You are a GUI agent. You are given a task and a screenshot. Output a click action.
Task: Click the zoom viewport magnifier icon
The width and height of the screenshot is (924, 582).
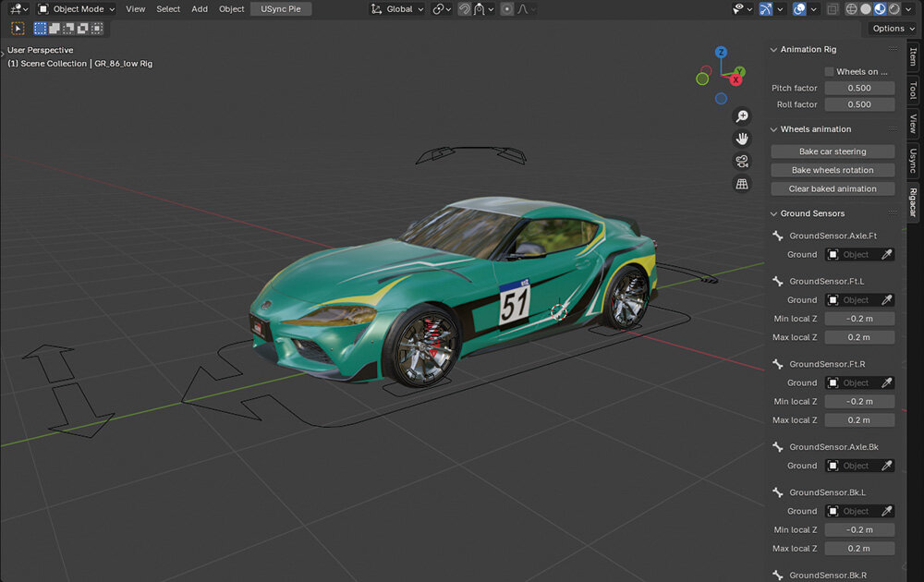741,116
